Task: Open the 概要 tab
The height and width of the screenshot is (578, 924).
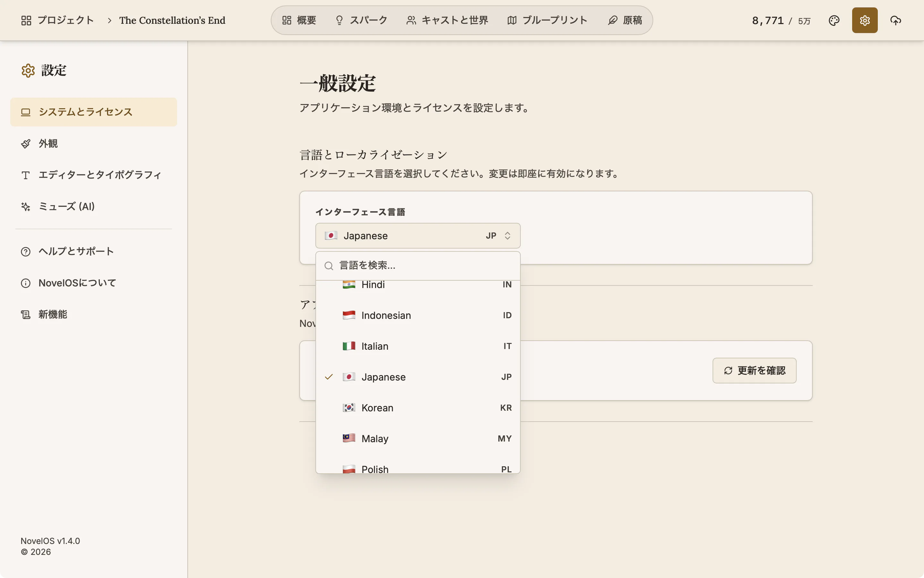Action: (299, 20)
